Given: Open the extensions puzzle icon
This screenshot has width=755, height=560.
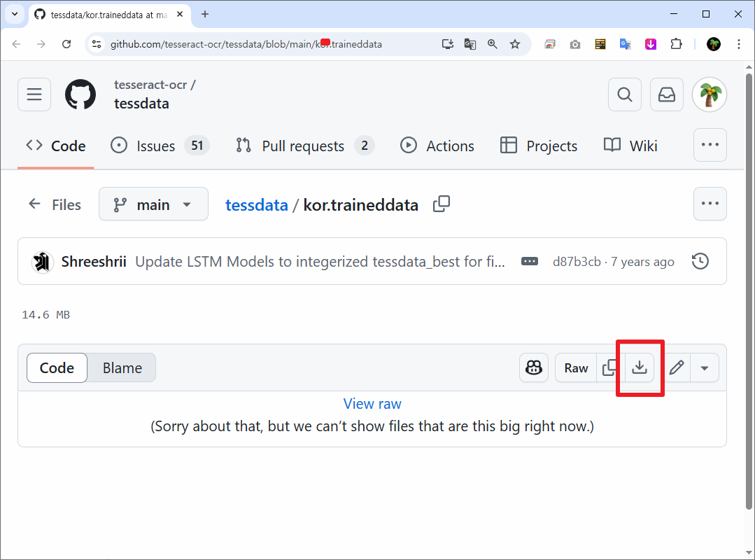Looking at the screenshot, I should (676, 44).
